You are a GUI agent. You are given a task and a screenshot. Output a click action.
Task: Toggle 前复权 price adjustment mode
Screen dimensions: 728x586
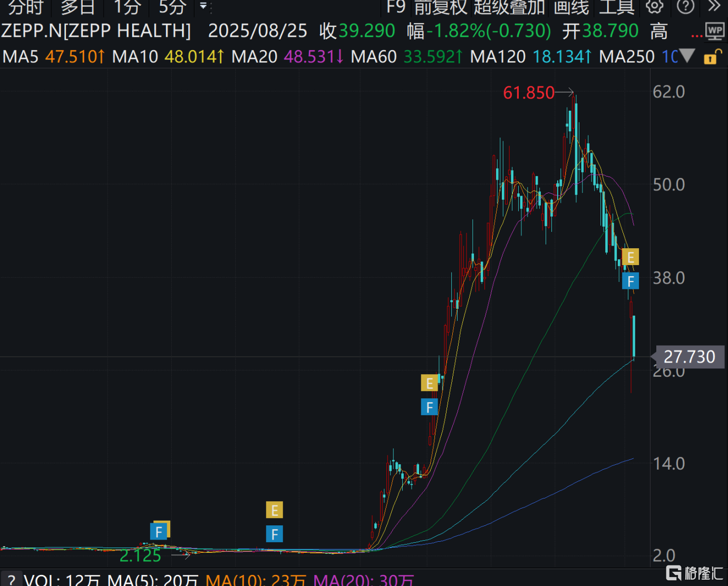(441, 7)
